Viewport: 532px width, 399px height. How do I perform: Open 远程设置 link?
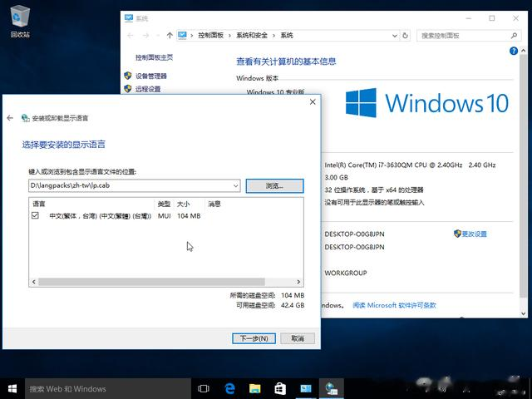[x=148, y=89]
